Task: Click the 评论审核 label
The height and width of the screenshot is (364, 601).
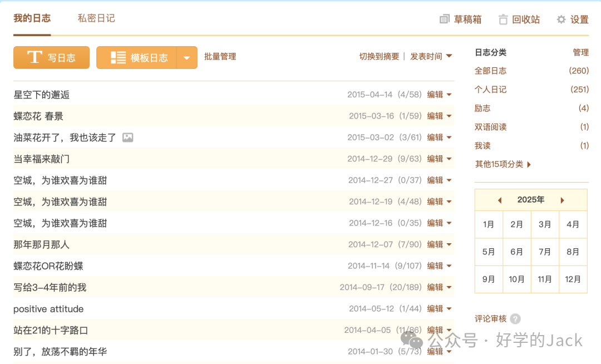Action: 491,319
